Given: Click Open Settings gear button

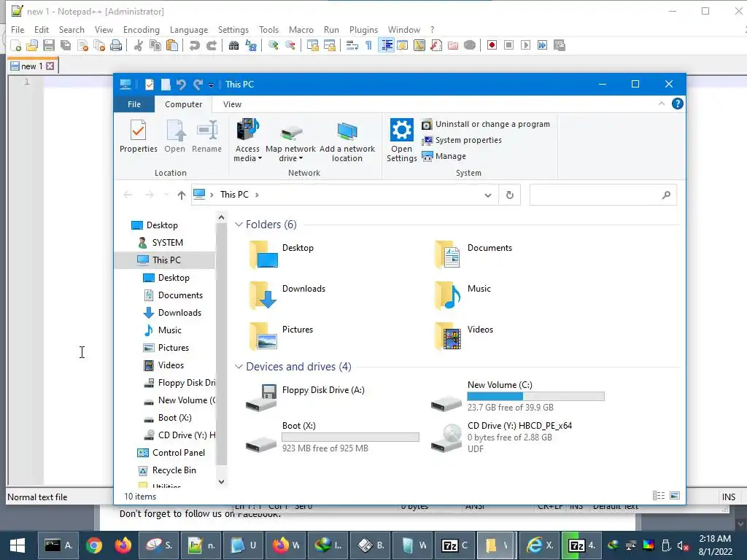Looking at the screenshot, I should pyautogui.click(x=402, y=141).
